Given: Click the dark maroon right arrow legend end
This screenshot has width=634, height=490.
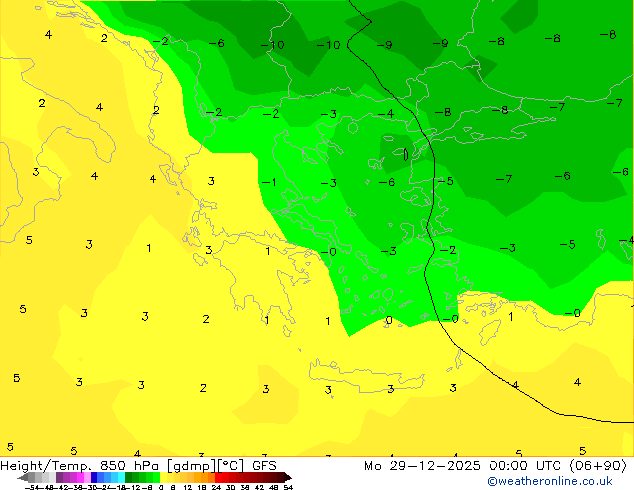Looking at the screenshot, I should (288, 477).
